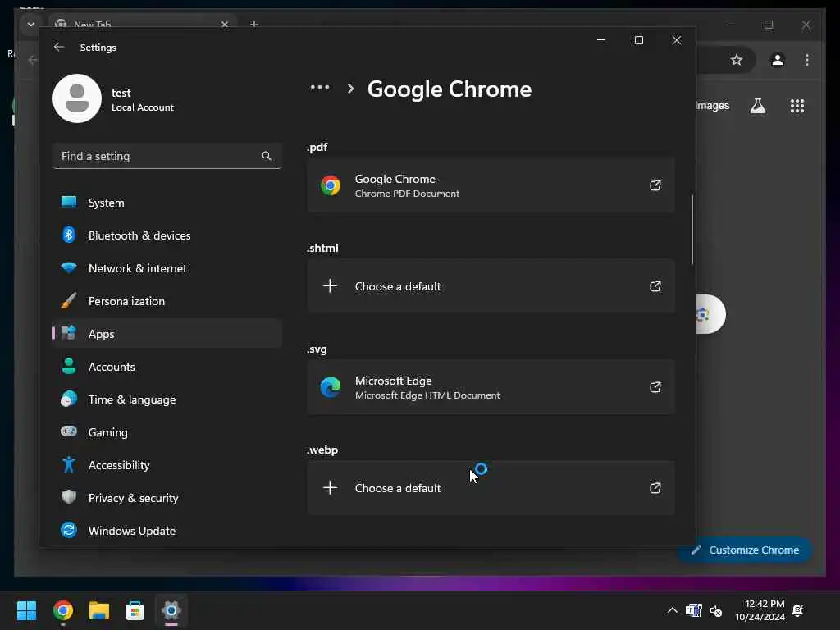Add a new tab in Chrome

click(254, 24)
